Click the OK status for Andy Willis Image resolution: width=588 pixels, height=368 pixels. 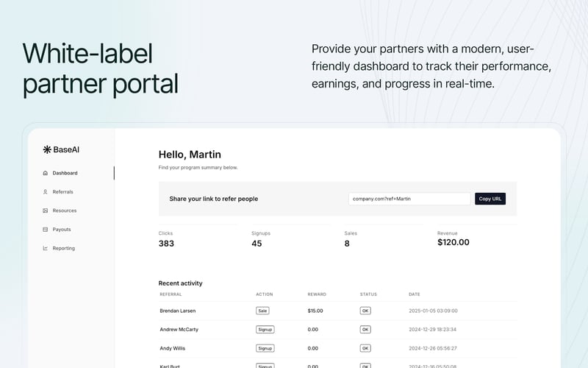tap(365, 348)
